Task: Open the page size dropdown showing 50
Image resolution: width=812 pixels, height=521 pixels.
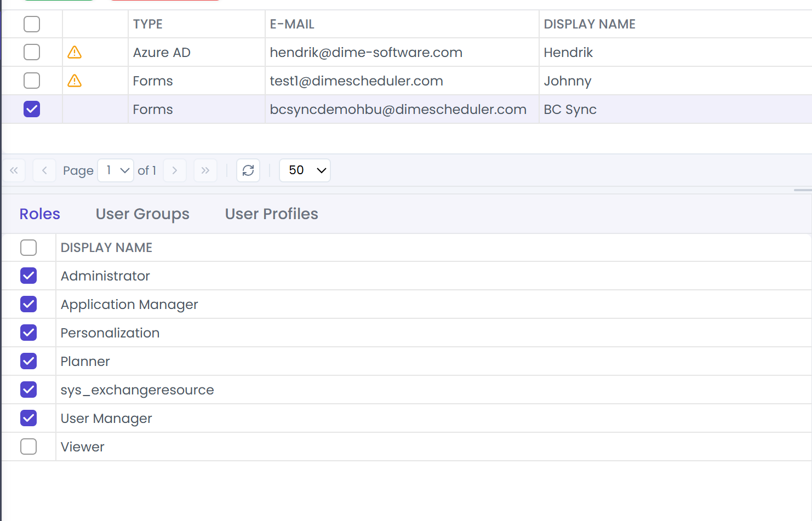Action: click(x=305, y=170)
